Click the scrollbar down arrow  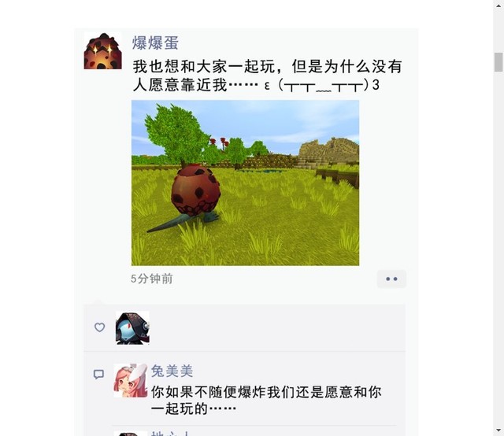[498, 430]
